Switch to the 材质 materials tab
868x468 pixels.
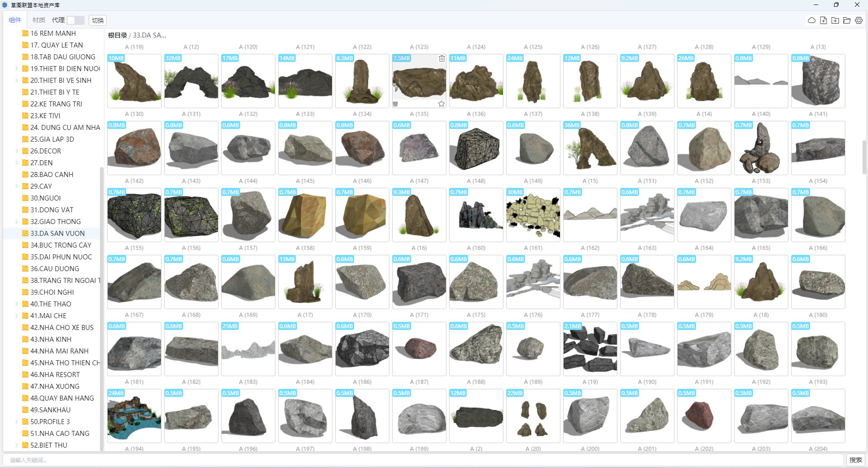click(x=39, y=20)
